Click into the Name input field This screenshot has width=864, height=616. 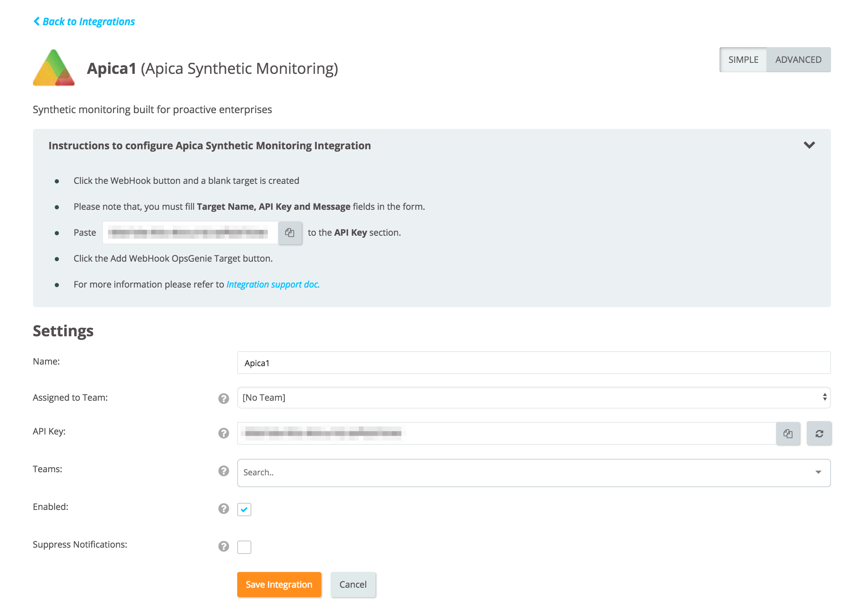click(533, 363)
